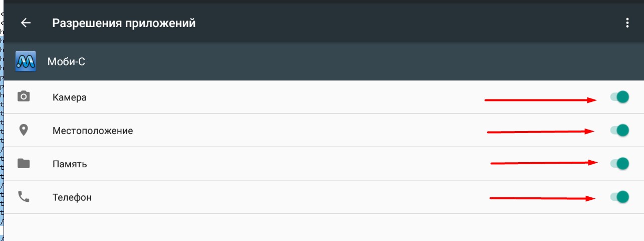
Task: Click the Моби-С app icon
Action: coord(26,62)
